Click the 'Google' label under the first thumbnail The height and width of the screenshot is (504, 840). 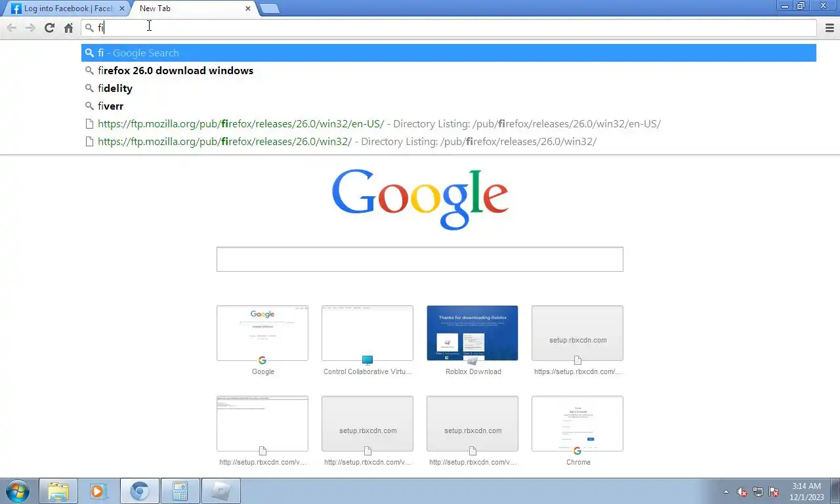pos(263,371)
